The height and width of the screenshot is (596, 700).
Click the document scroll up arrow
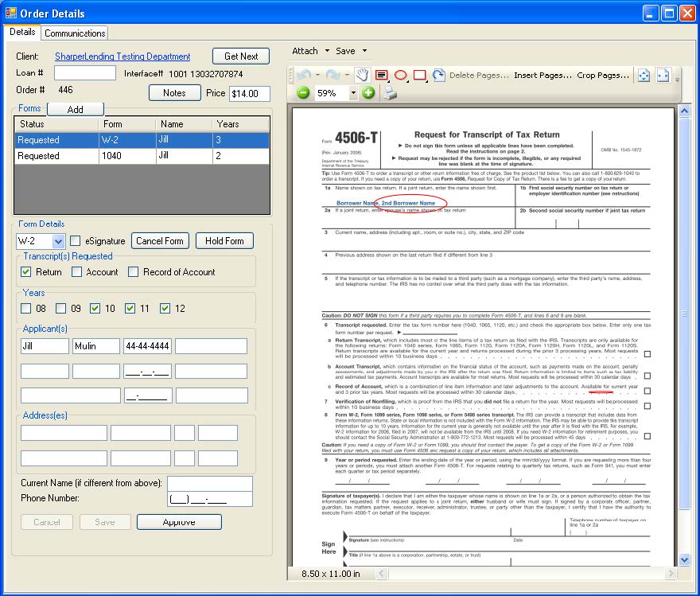(684, 111)
